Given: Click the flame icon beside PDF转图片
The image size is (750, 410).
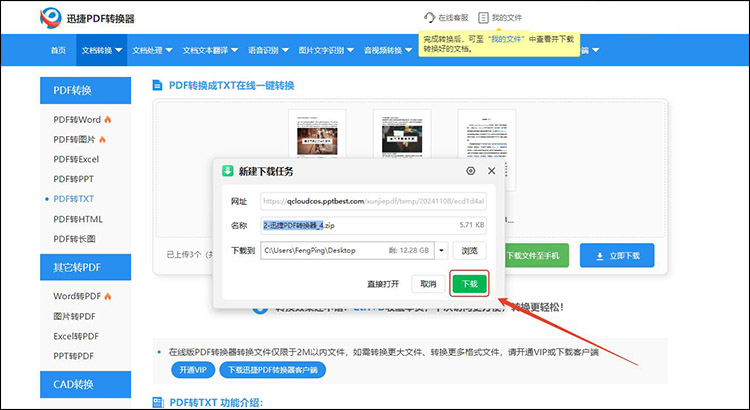Looking at the screenshot, I should pyautogui.click(x=102, y=139).
